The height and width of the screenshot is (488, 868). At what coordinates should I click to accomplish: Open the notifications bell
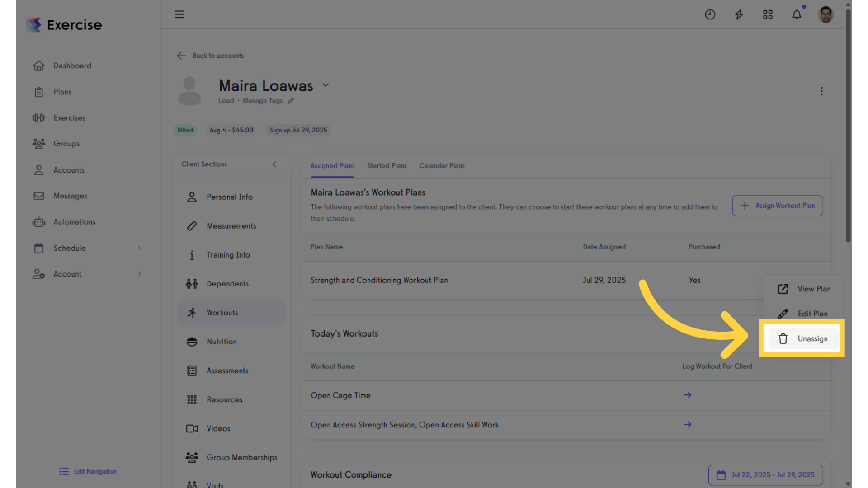797,14
